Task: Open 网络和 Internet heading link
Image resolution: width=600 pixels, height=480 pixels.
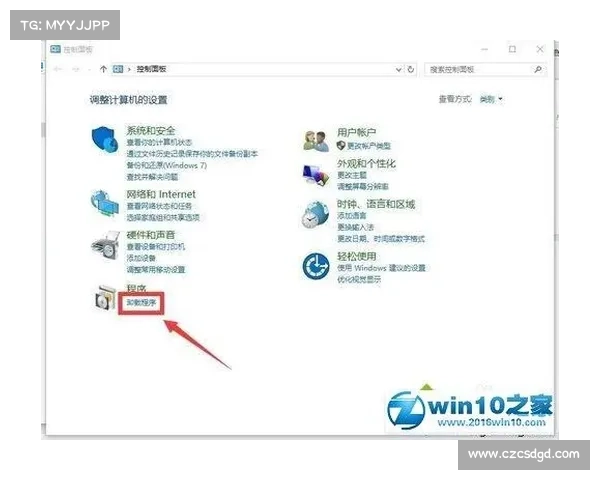Action: (161, 194)
